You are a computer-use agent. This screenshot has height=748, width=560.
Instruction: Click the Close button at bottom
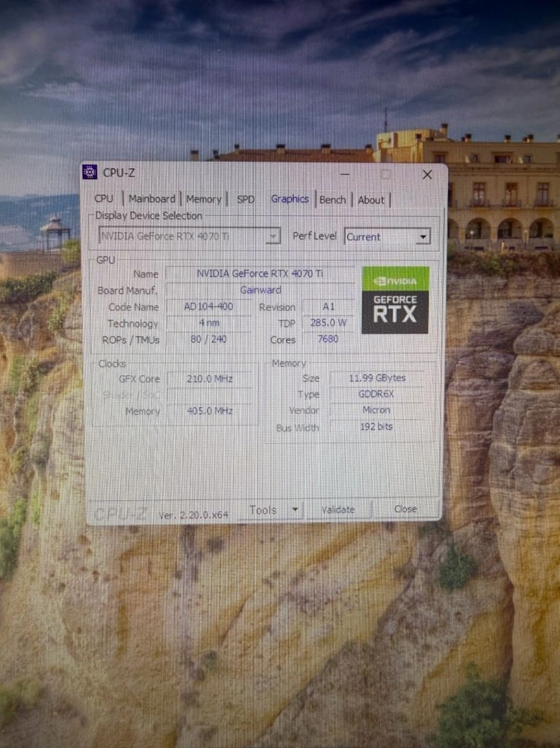[405, 510]
